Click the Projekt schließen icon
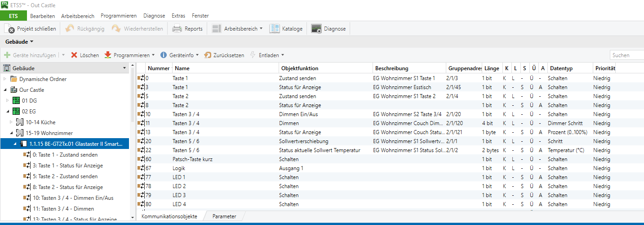The width and height of the screenshot is (644, 225). (10, 29)
